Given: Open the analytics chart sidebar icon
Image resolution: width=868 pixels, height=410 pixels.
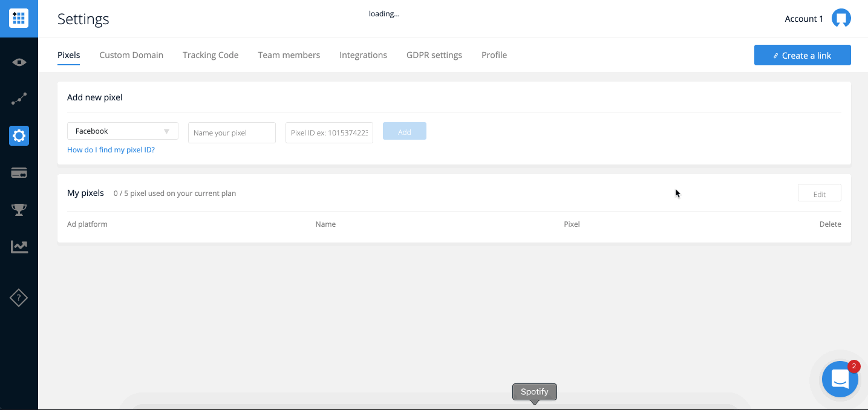Looking at the screenshot, I should [x=19, y=247].
